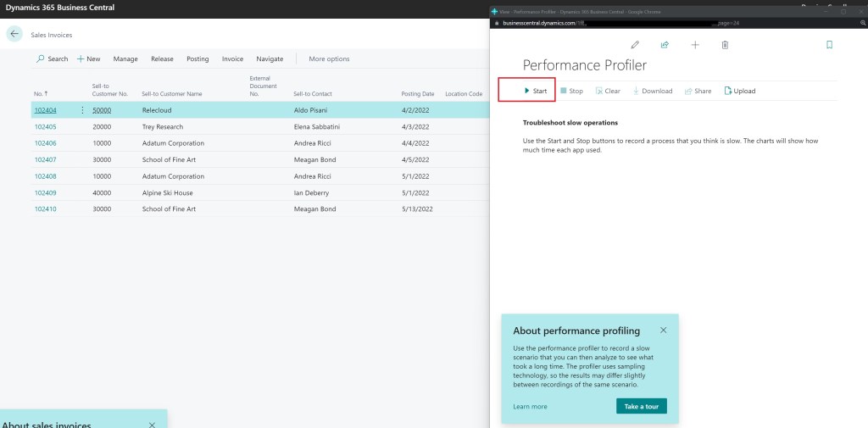Close the About performance profiling tip
Screen dimensions: 868x428
[x=663, y=330]
